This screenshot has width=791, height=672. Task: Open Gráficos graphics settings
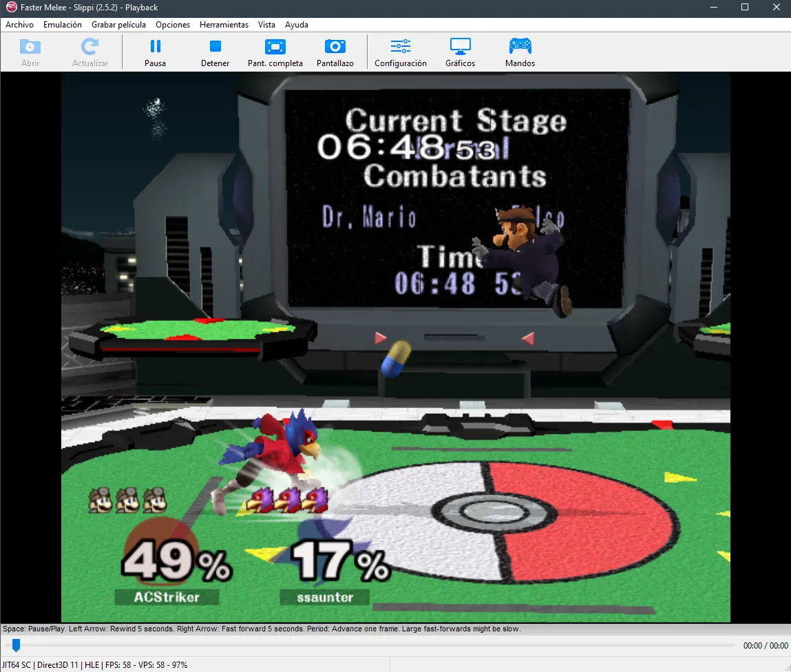point(460,52)
